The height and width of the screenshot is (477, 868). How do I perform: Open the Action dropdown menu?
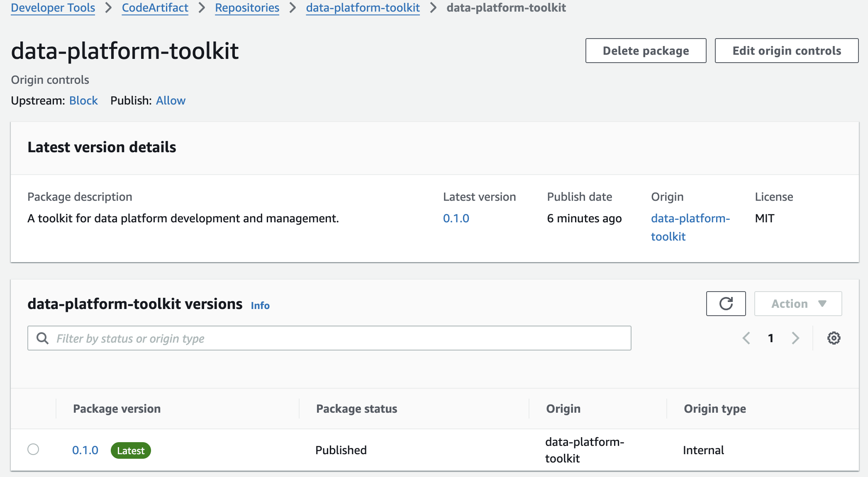(x=797, y=304)
